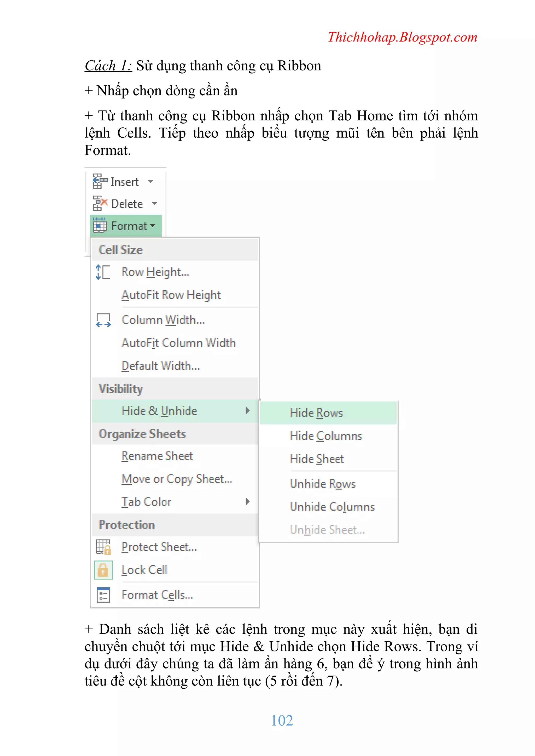Click the Column Width icon

click(103, 320)
